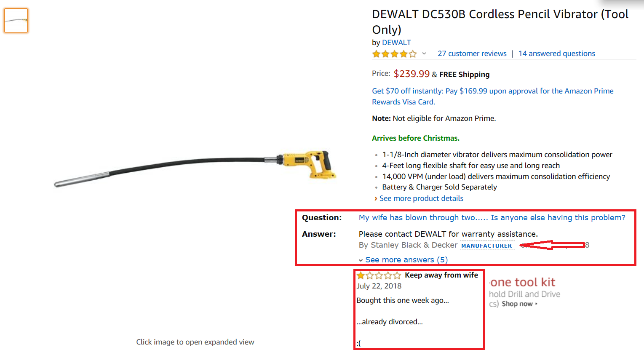
Task: Expand the rating breakdown dropdown arrow
Action: pyautogui.click(x=424, y=53)
